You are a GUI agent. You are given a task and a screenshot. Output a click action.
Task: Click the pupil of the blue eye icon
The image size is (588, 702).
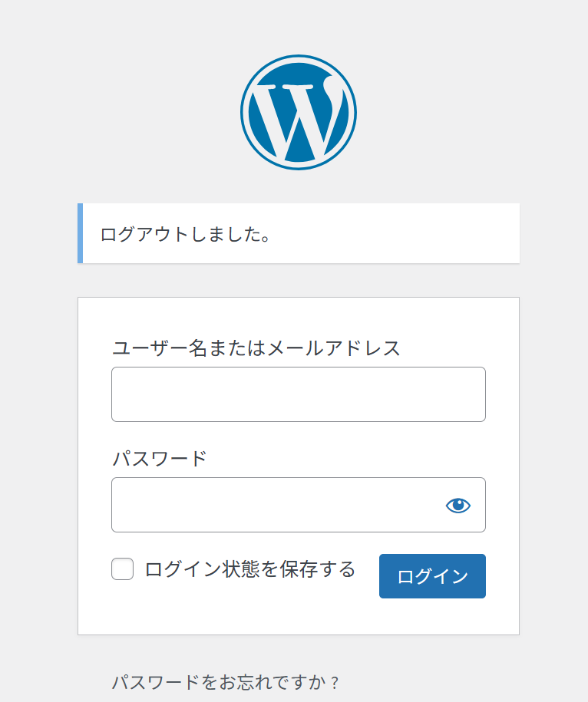tap(458, 505)
